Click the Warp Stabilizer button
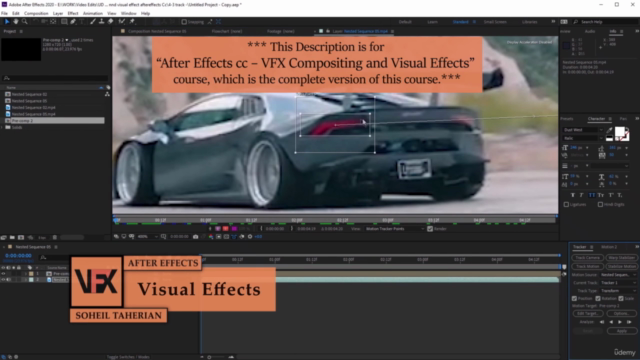This screenshot has width=640, height=360. tap(622, 258)
